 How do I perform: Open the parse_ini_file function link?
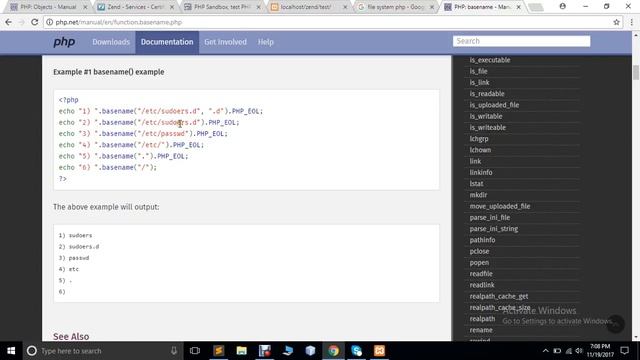tap(489, 218)
